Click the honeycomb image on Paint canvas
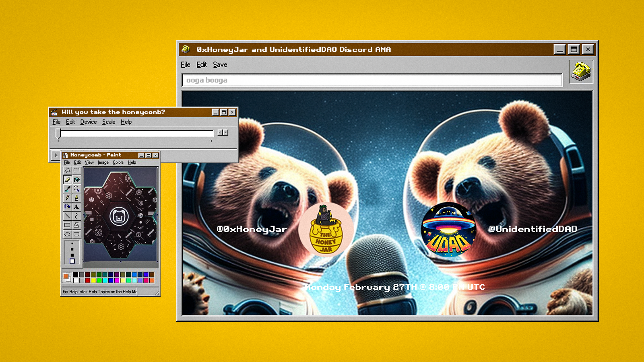Viewport: 644px width, 362px height. pyautogui.click(x=120, y=214)
